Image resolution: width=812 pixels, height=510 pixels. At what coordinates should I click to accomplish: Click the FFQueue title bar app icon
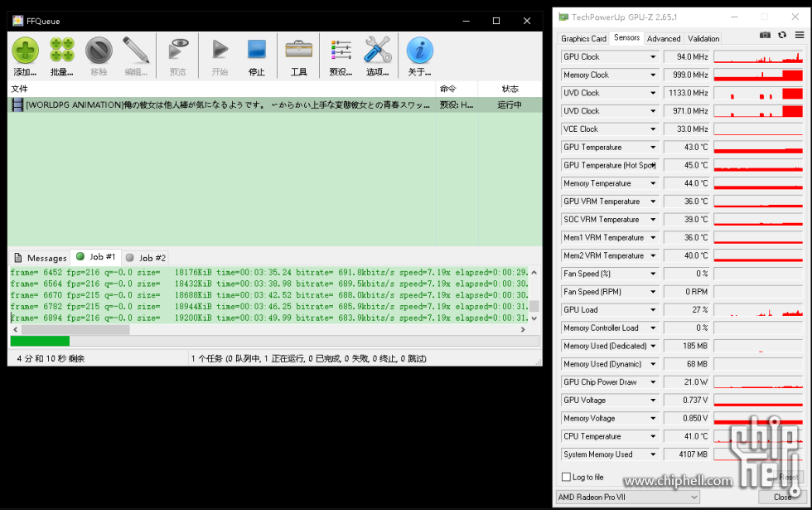pos(17,21)
